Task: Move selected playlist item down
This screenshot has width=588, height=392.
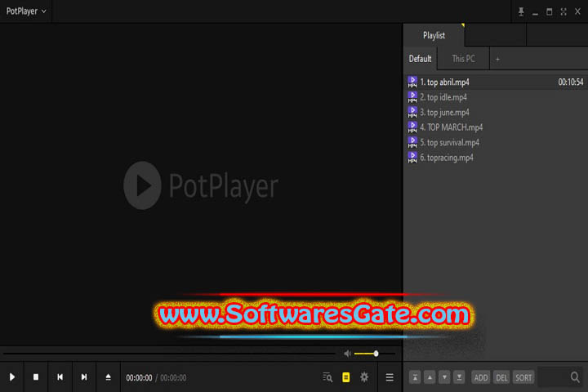Action: tap(444, 377)
